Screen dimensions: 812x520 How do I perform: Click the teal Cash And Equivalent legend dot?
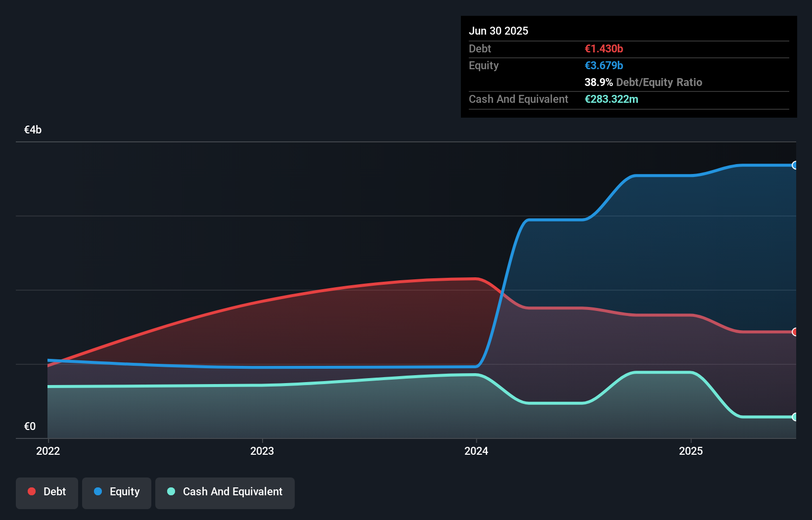click(171, 491)
